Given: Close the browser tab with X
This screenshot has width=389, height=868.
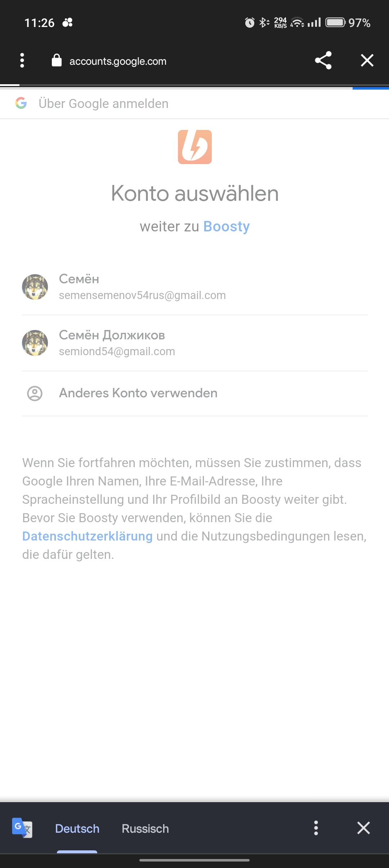Looking at the screenshot, I should [x=367, y=60].
